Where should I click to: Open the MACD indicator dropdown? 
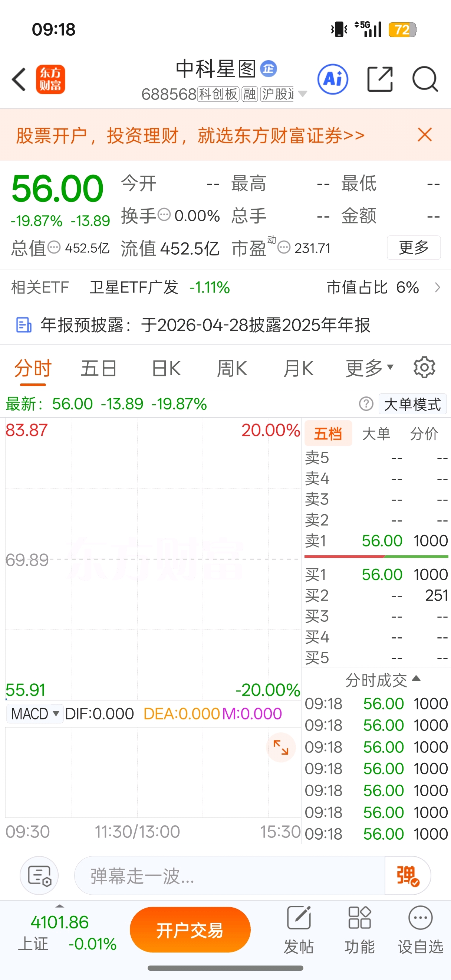[35, 714]
